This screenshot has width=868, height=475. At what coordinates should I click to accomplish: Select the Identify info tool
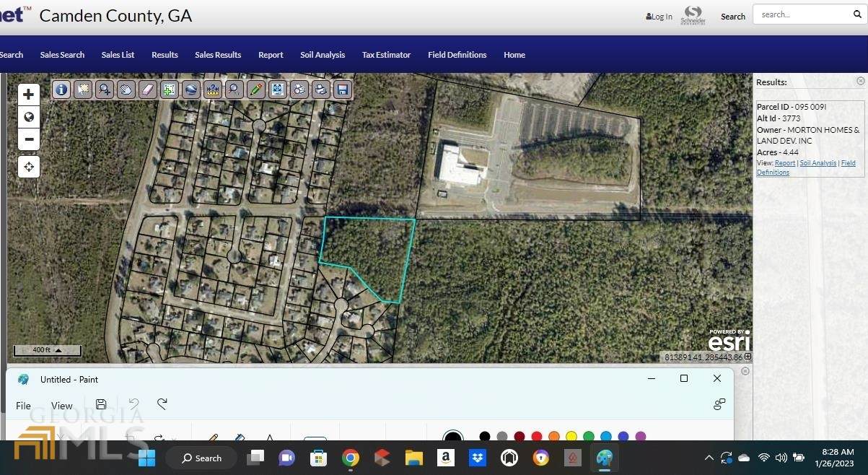tap(61, 90)
